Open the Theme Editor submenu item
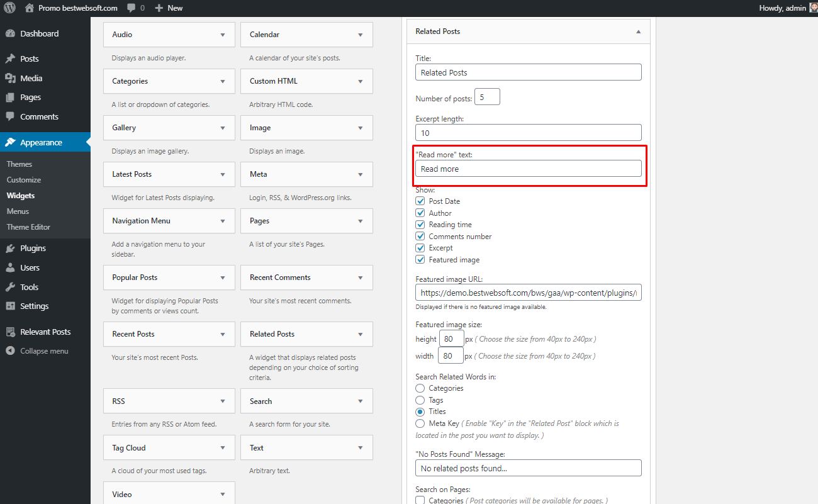818x504 pixels. pos(28,227)
